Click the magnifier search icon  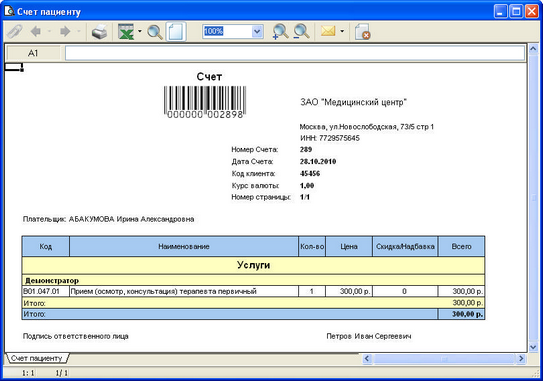pos(155,32)
